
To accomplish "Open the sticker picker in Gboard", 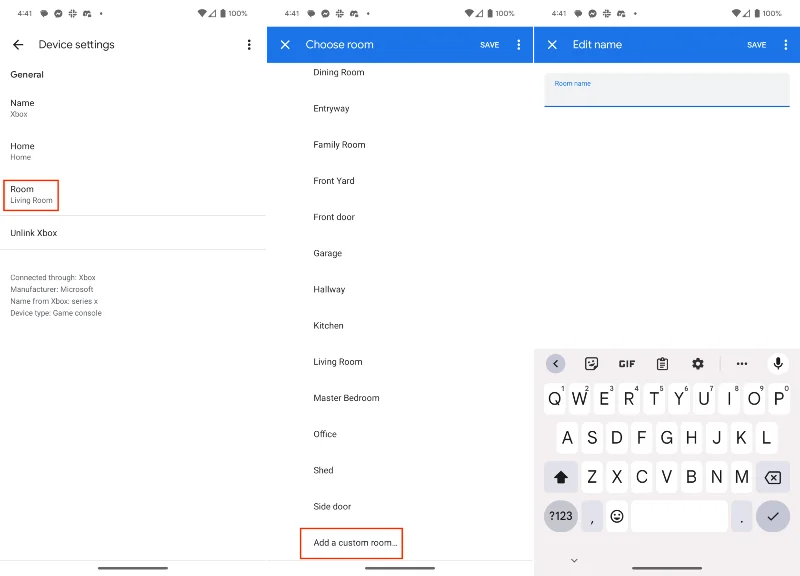I will [x=591, y=363].
